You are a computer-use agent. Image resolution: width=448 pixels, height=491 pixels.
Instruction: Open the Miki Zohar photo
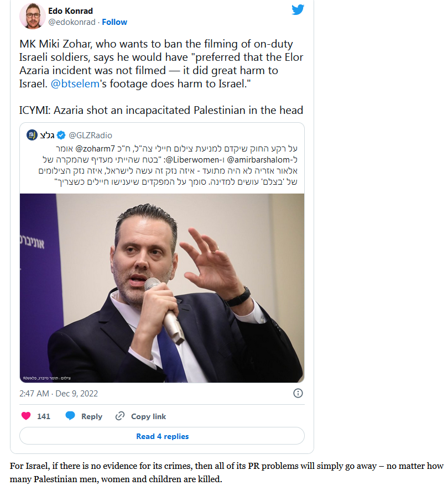[162, 288]
